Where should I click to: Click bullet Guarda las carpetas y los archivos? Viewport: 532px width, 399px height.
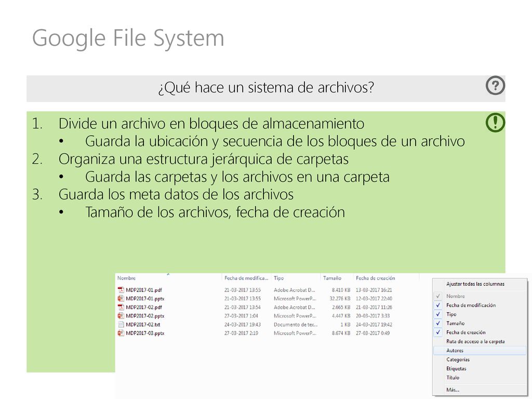pyautogui.click(x=237, y=177)
